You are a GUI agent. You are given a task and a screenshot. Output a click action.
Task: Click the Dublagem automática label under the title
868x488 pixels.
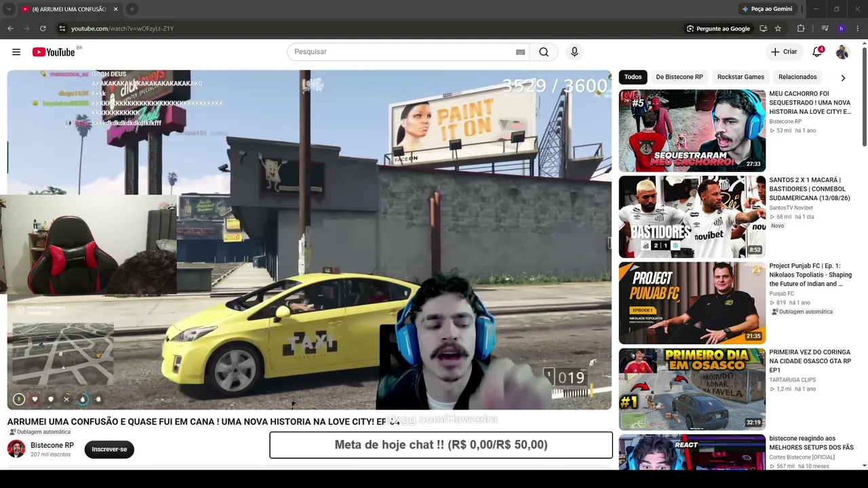tap(39, 432)
